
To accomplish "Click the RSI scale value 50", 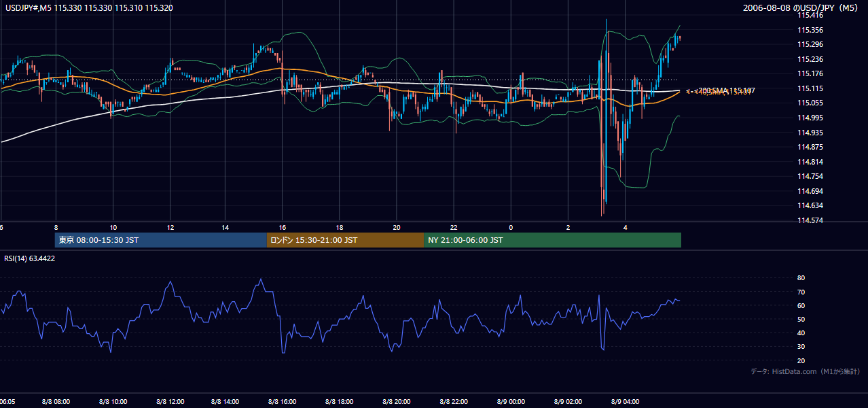I will pyautogui.click(x=801, y=319).
